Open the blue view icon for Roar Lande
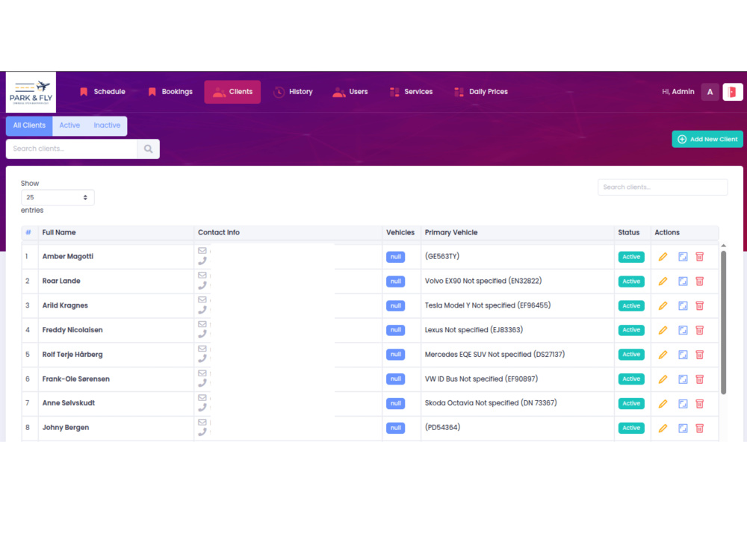Image resolution: width=747 pixels, height=560 pixels. coord(684,281)
